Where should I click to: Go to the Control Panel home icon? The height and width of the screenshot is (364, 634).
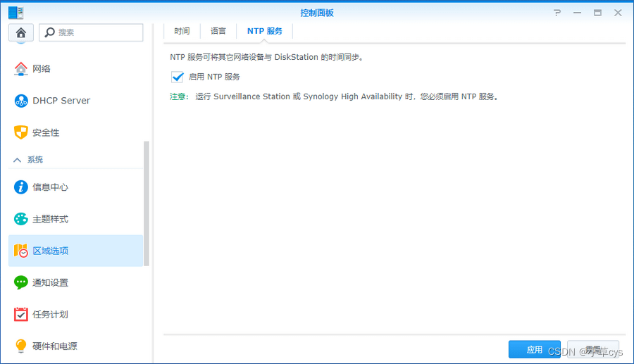click(x=21, y=32)
